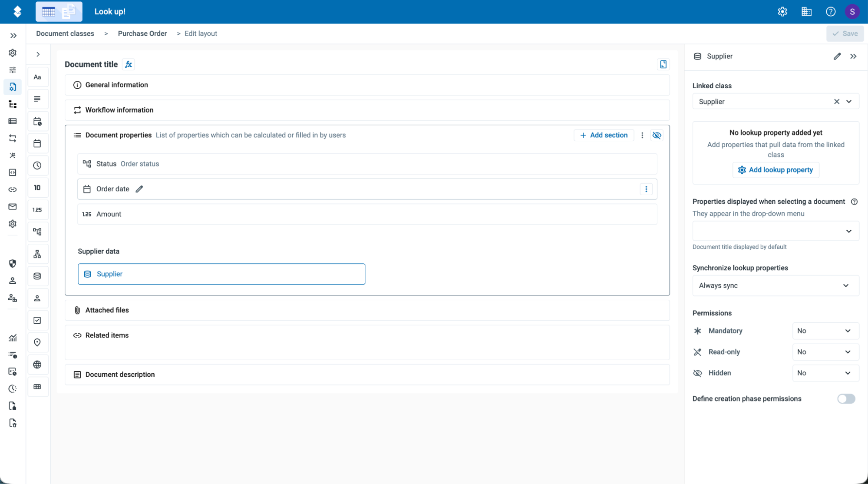
Task: Open the Mandatory permission dropdown
Action: 825,331
